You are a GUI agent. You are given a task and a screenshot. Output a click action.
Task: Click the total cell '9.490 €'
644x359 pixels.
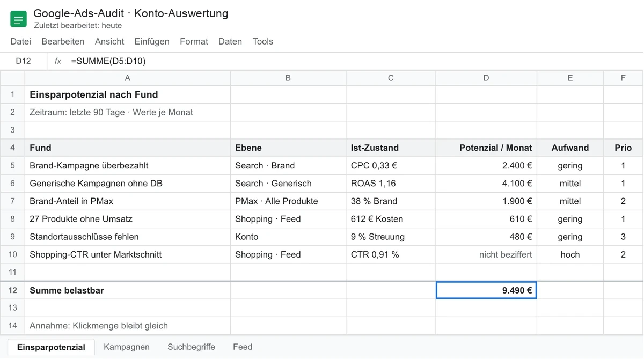tap(486, 290)
